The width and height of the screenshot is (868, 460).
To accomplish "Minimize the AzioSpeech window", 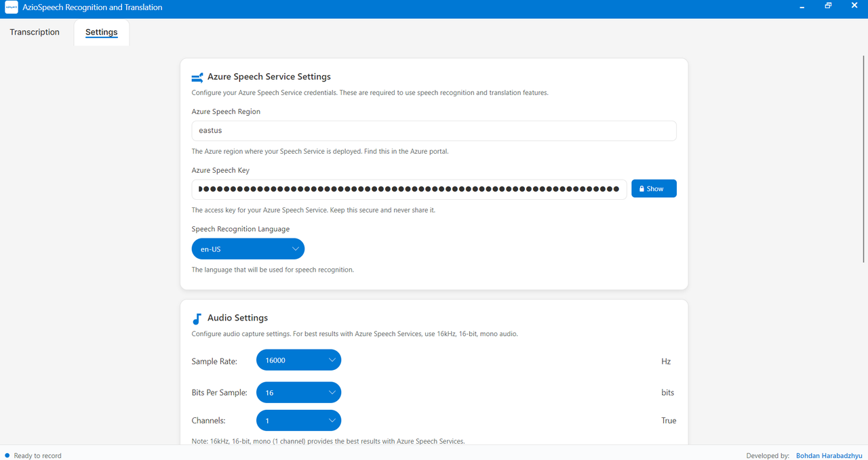I will pos(803,7).
